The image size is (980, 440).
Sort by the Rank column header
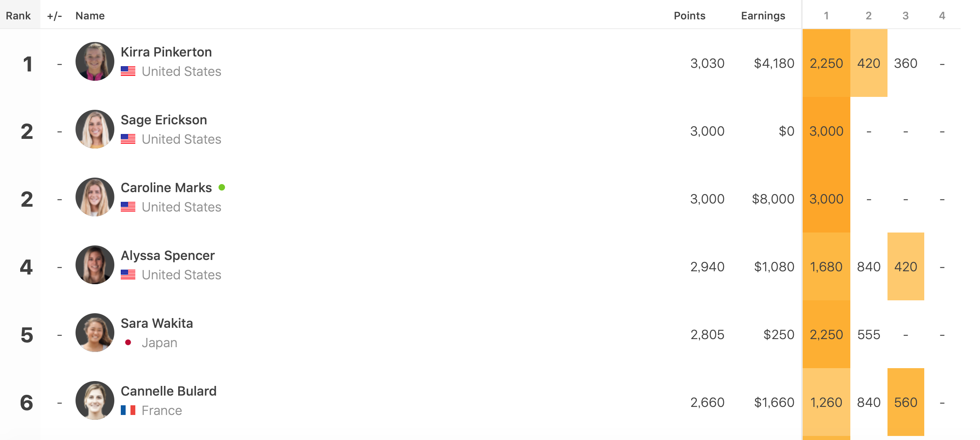click(18, 16)
